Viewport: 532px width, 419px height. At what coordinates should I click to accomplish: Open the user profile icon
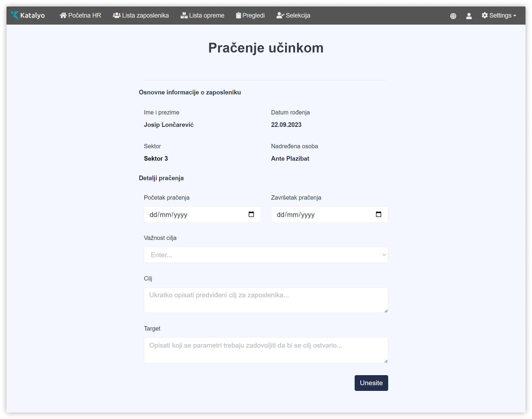[469, 16]
